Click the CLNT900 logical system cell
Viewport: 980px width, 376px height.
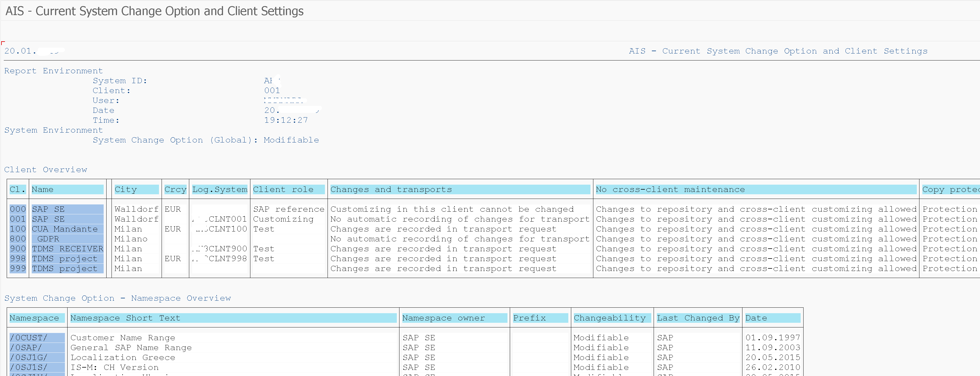(220, 249)
